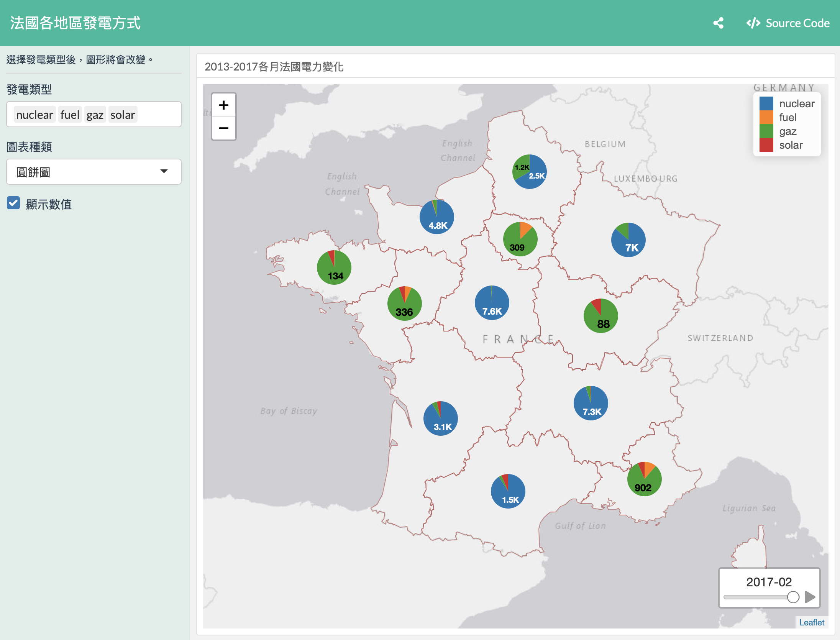The height and width of the screenshot is (640, 840).
Task: Open the 圓餅圖 chart type dropdown
Action: [94, 172]
